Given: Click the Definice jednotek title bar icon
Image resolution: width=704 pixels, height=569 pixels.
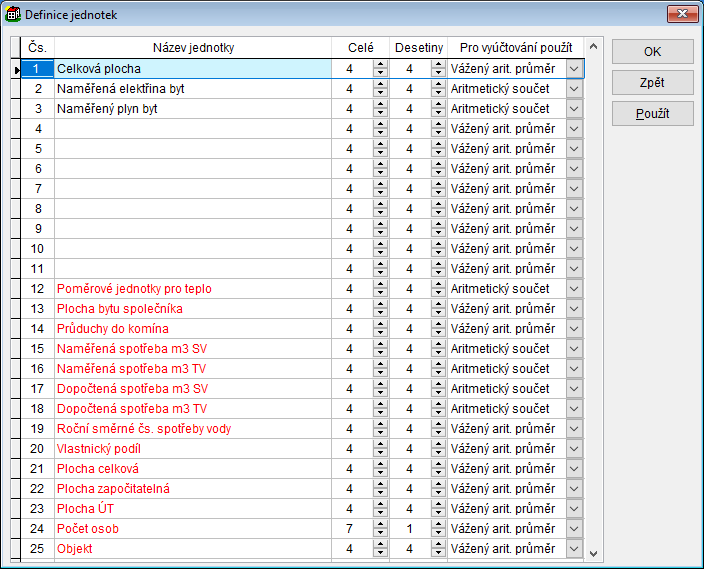Looking at the screenshot, I should [13, 13].
